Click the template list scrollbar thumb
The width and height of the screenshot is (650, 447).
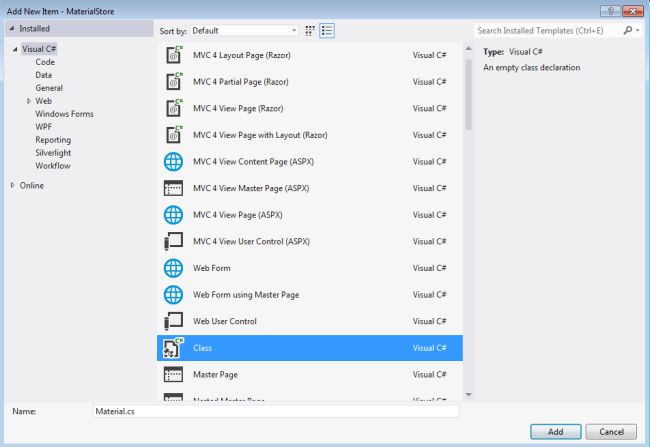468,95
